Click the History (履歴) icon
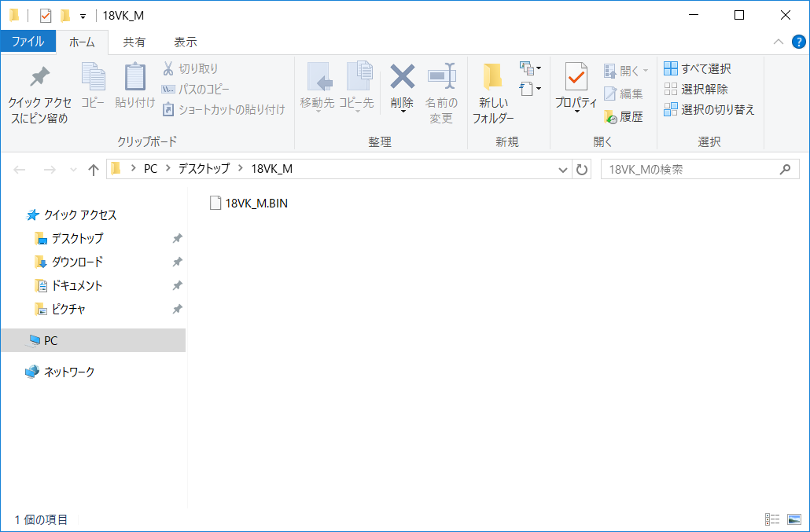 coord(611,117)
